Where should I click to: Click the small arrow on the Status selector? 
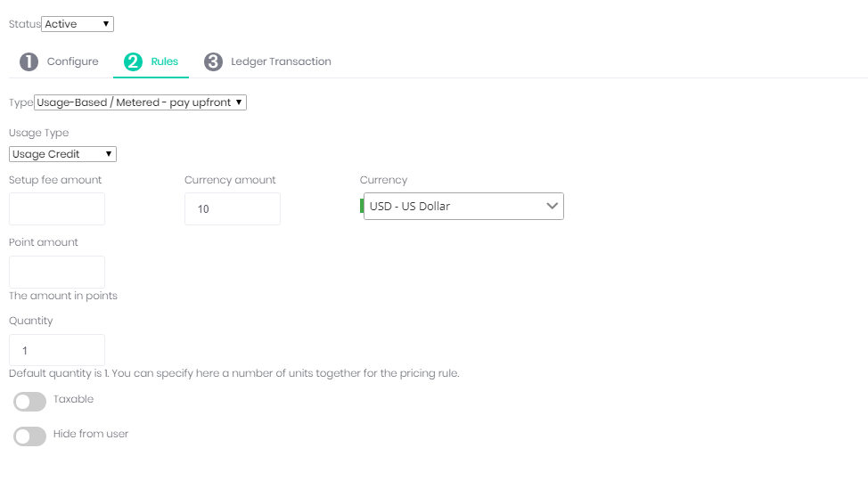click(x=106, y=24)
